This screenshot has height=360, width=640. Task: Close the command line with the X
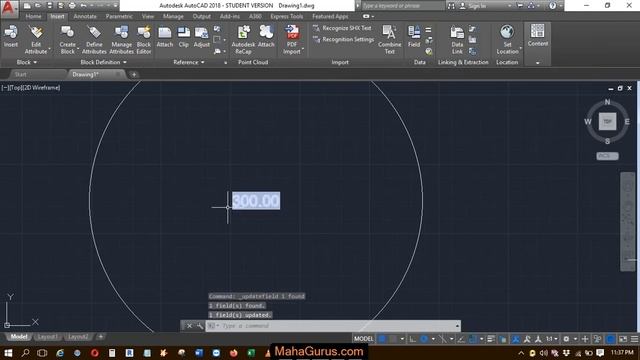pos(189,326)
